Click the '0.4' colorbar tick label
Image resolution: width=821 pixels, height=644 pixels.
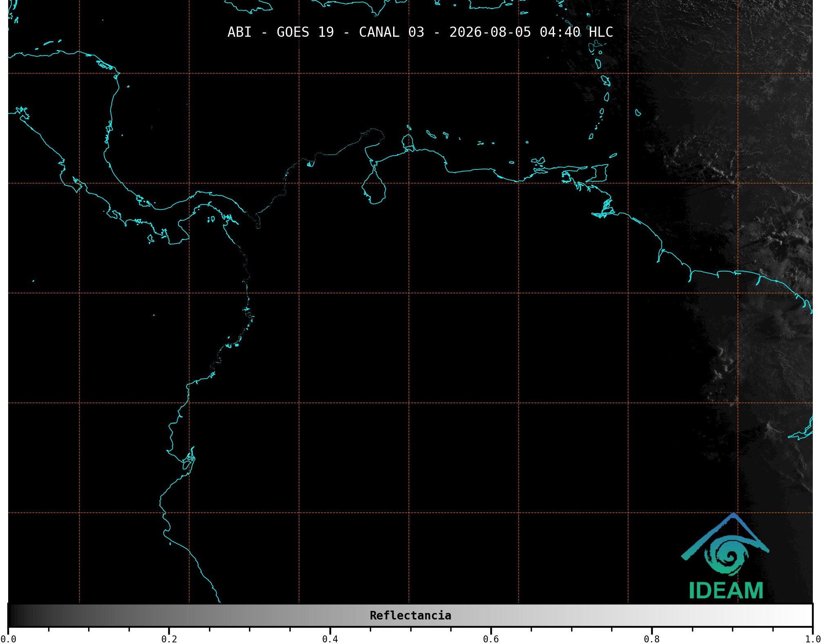tap(330, 639)
